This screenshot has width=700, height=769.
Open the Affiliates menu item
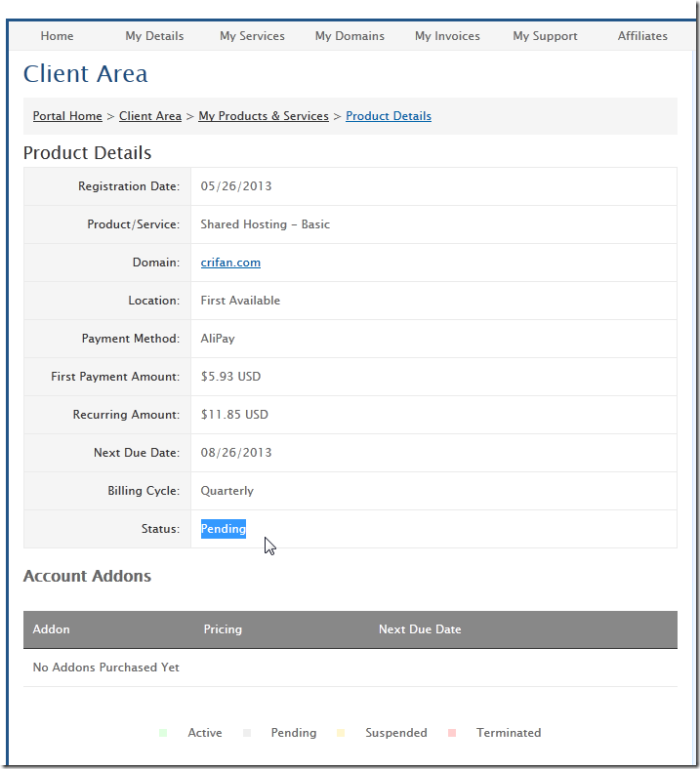pyautogui.click(x=642, y=36)
